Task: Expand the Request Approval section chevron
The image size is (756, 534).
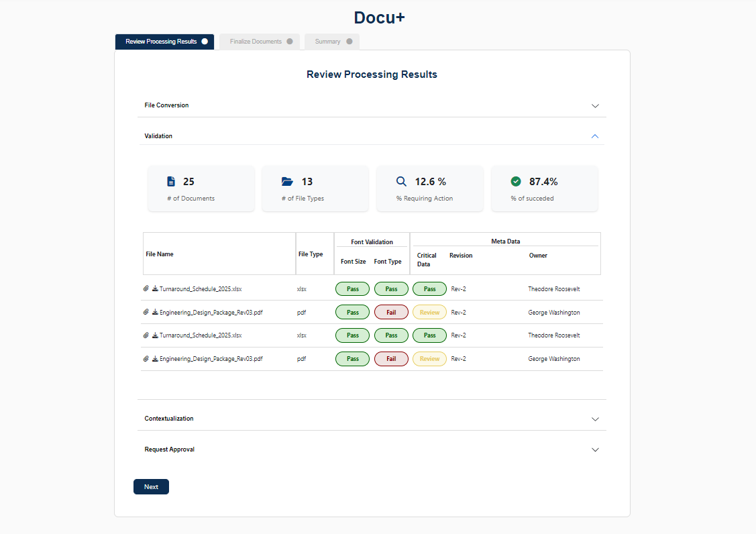Action: click(595, 449)
